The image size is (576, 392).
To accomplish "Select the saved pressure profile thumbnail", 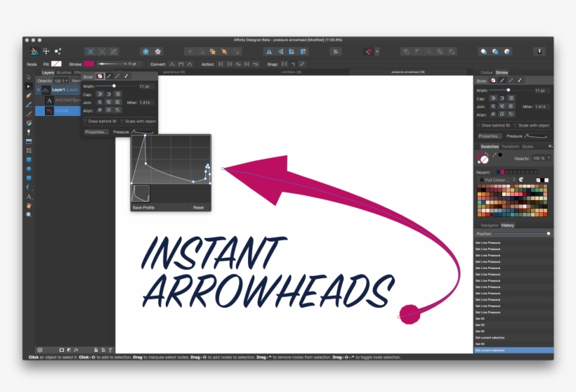I will (x=140, y=194).
